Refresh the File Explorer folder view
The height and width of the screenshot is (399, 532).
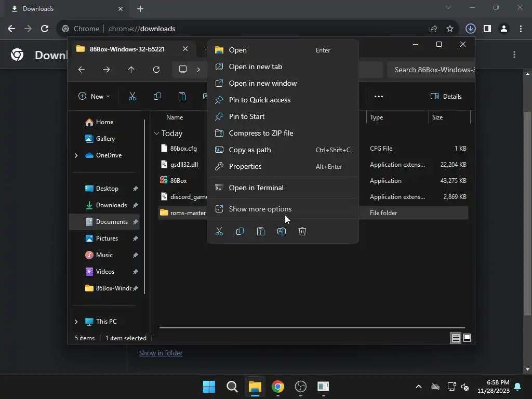point(156,70)
